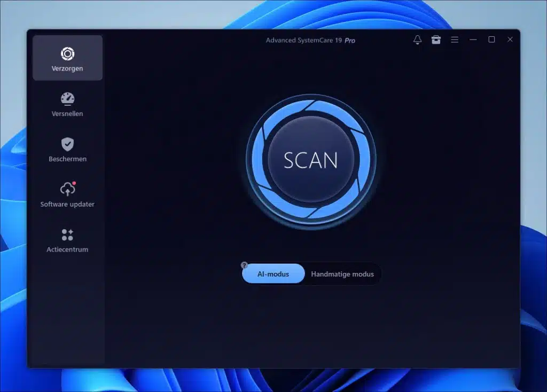Minimize the Advanced SystemCare window
Image resolution: width=547 pixels, height=392 pixels.
click(x=473, y=40)
